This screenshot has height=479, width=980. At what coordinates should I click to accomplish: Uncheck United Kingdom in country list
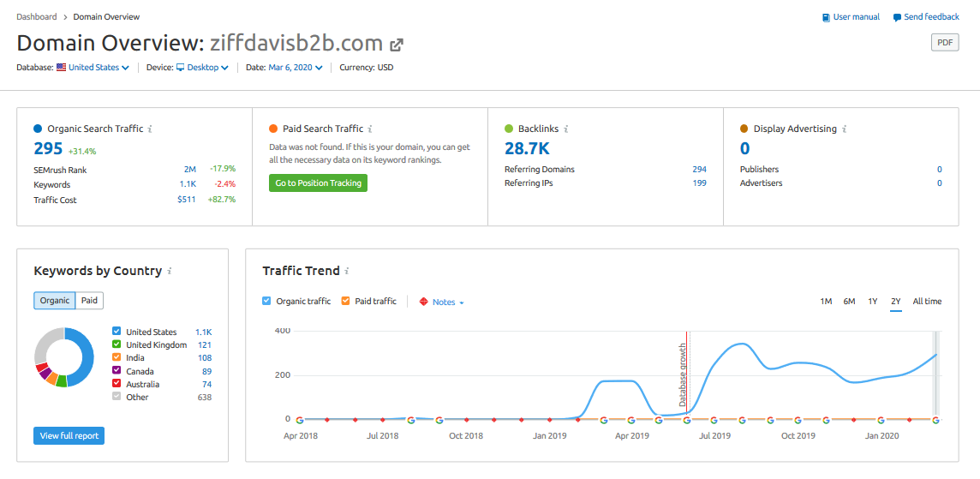pyautogui.click(x=117, y=344)
